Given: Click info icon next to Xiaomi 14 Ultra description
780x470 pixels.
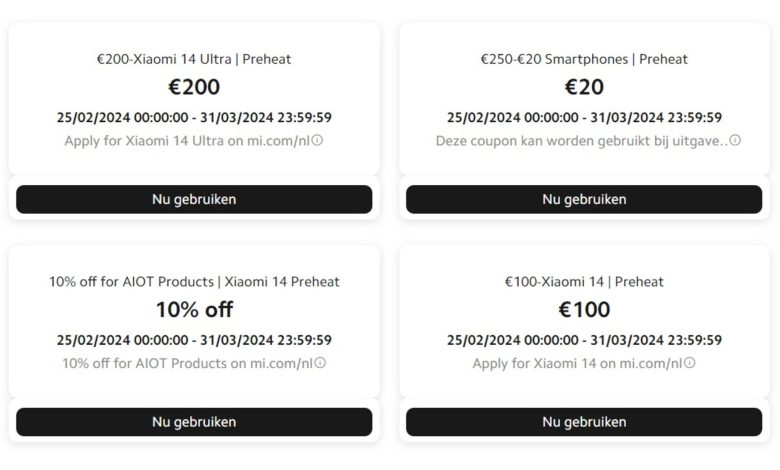Looking at the screenshot, I should click(318, 140).
